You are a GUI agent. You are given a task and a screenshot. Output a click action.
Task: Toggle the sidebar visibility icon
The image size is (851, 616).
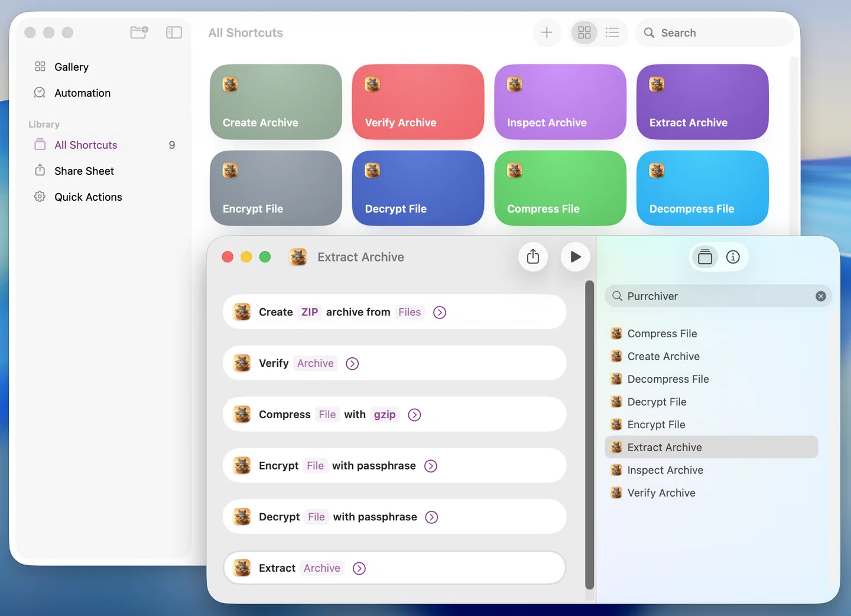(x=174, y=32)
